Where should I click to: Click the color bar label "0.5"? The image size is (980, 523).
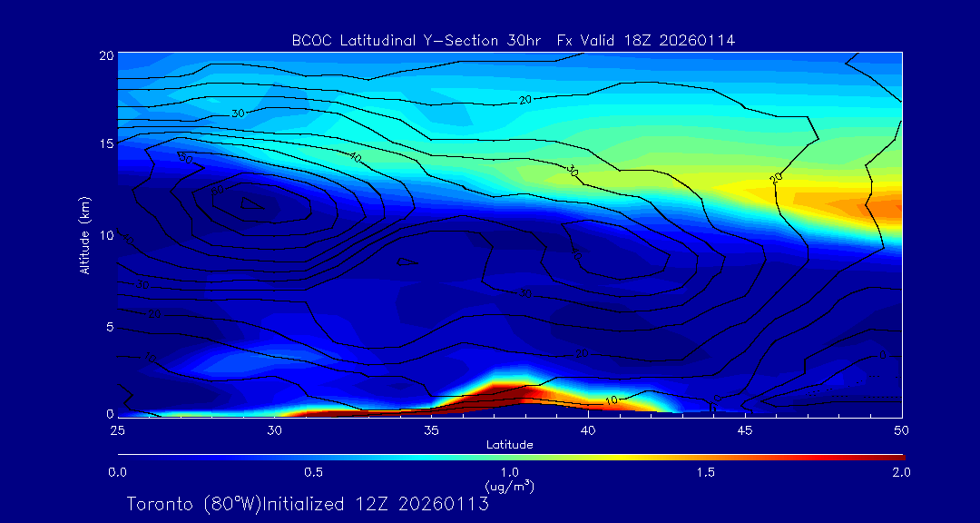click(x=314, y=472)
